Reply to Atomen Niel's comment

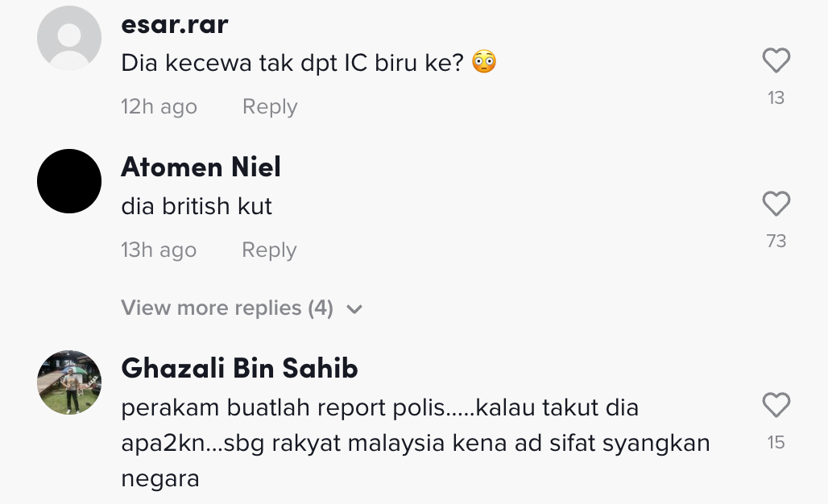pyautogui.click(x=269, y=250)
